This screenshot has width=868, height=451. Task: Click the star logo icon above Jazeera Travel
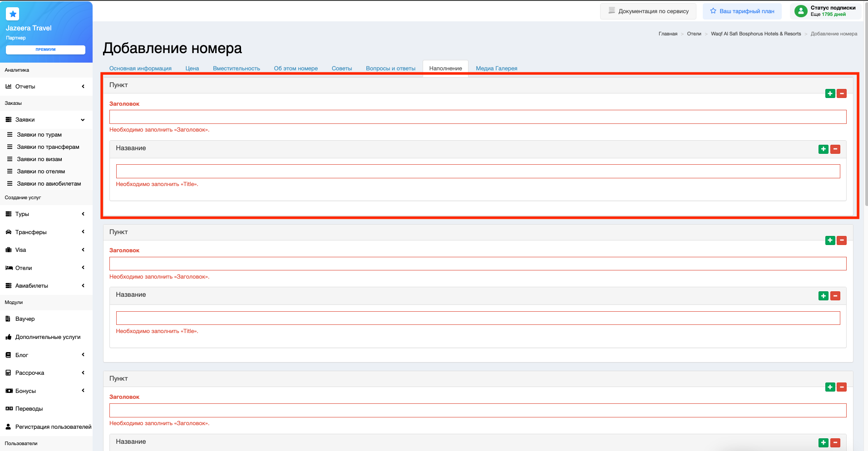13,14
